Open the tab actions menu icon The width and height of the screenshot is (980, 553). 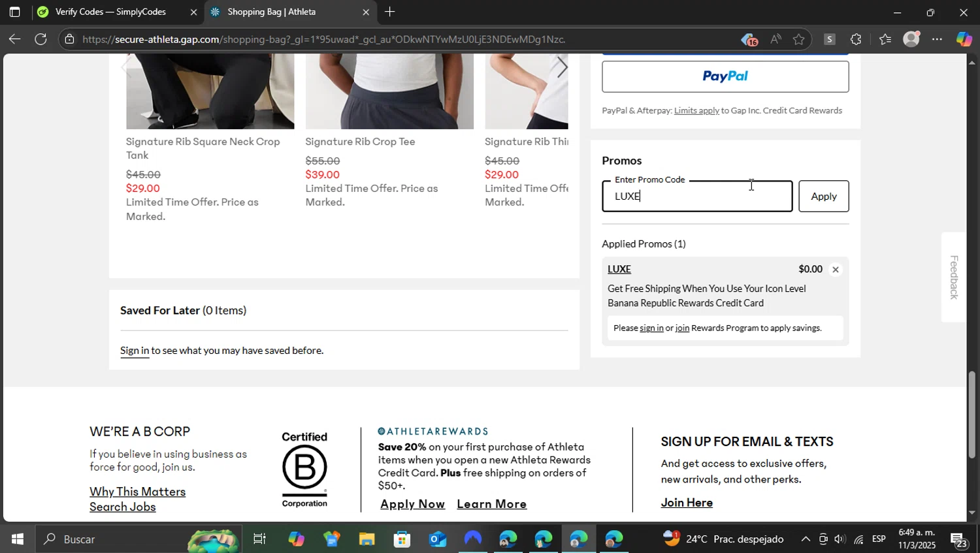pyautogui.click(x=14, y=12)
